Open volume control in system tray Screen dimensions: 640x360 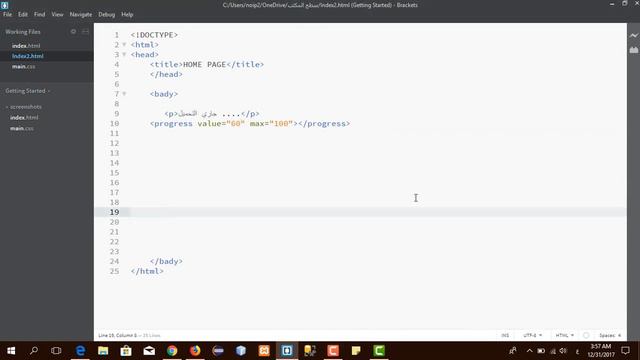(x=563, y=351)
